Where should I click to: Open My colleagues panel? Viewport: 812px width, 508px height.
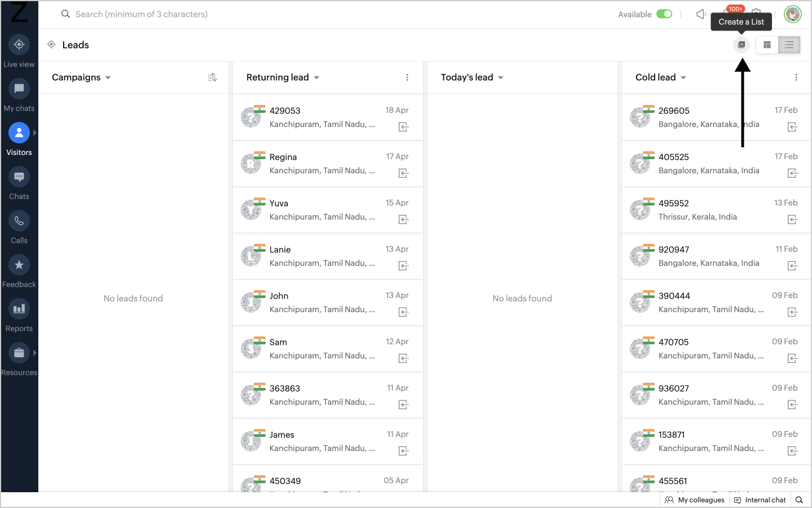[695, 500]
